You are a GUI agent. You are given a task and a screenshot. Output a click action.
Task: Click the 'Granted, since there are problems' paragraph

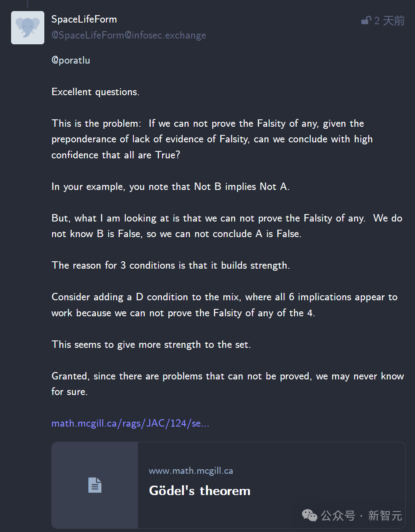[227, 384]
